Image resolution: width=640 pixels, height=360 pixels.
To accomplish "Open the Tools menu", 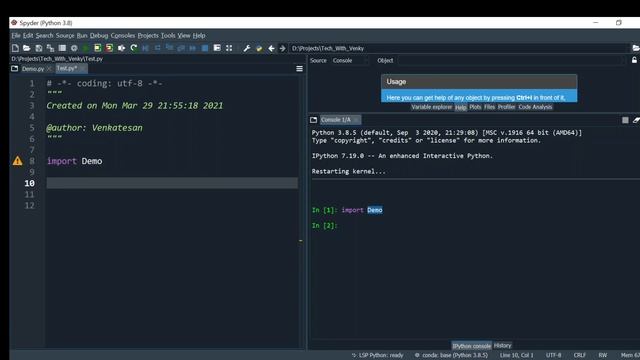I will [168, 36].
